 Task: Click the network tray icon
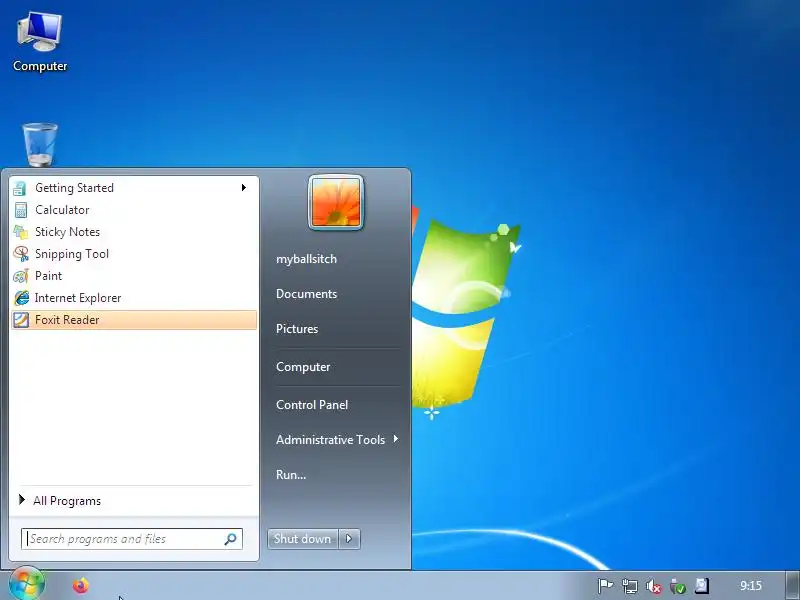click(630, 586)
